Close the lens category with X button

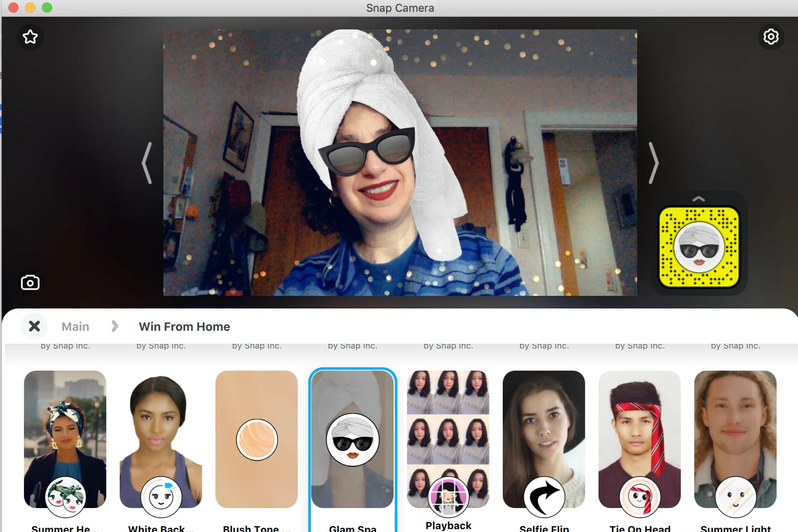[x=34, y=326]
